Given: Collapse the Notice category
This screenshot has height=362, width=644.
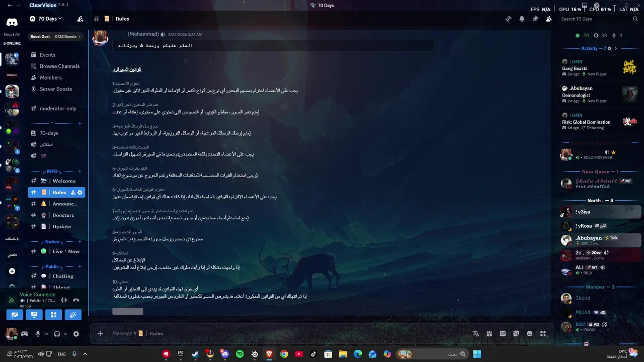Looking at the screenshot, I should pyautogui.click(x=52, y=242).
